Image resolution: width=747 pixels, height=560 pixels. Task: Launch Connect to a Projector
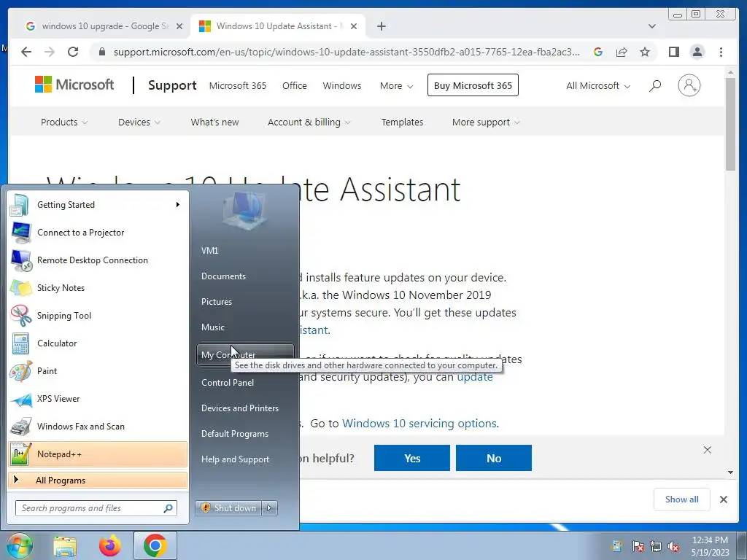(x=98, y=233)
